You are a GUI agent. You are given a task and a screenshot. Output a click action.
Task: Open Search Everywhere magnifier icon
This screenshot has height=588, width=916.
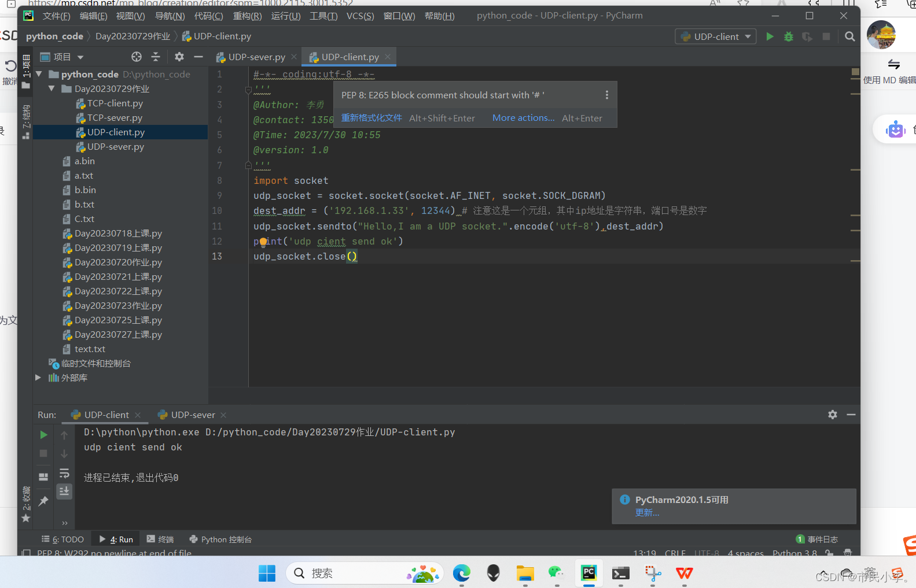[x=849, y=36]
